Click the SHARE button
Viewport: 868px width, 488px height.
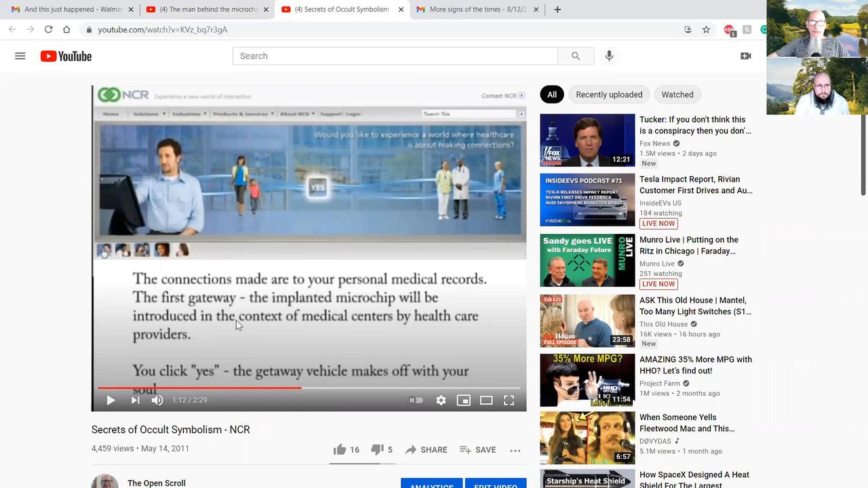pos(426,450)
